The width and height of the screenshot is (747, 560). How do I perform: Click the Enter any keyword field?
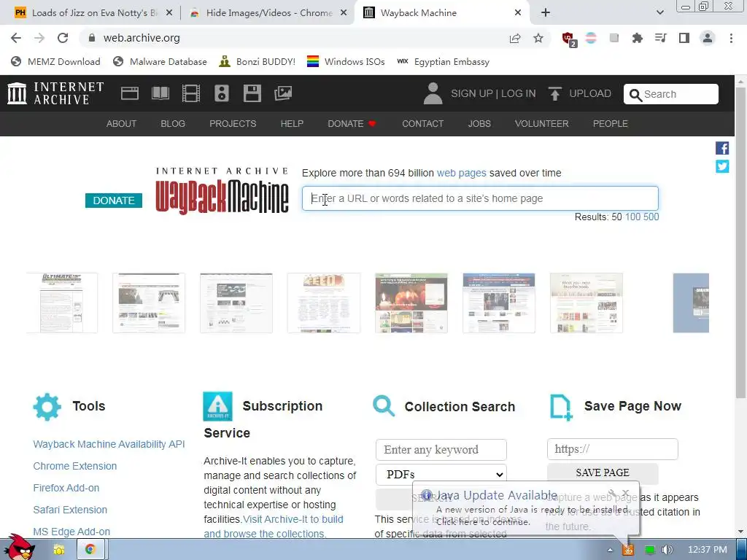(441, 450)
